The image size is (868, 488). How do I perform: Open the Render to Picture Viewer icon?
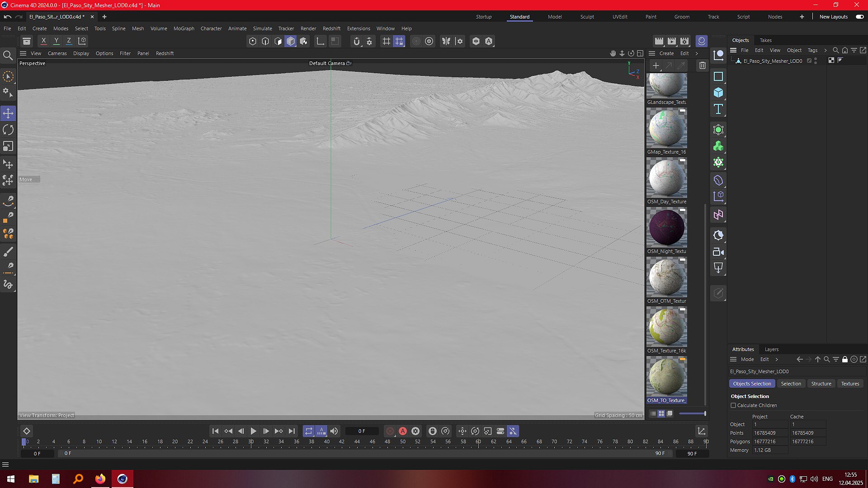(x=672, y=41)
